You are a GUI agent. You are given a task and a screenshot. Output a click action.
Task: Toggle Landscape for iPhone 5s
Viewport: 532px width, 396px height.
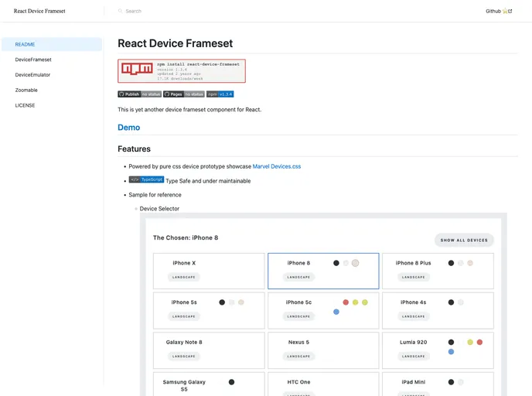pyautogui.click(x=183, y=316)
